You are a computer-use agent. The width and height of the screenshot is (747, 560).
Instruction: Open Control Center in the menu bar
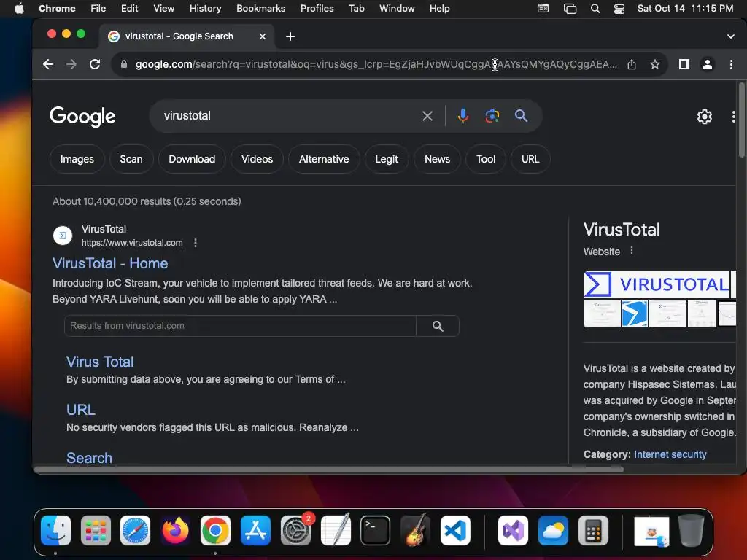pyautogui.click(x=619, y=9)
